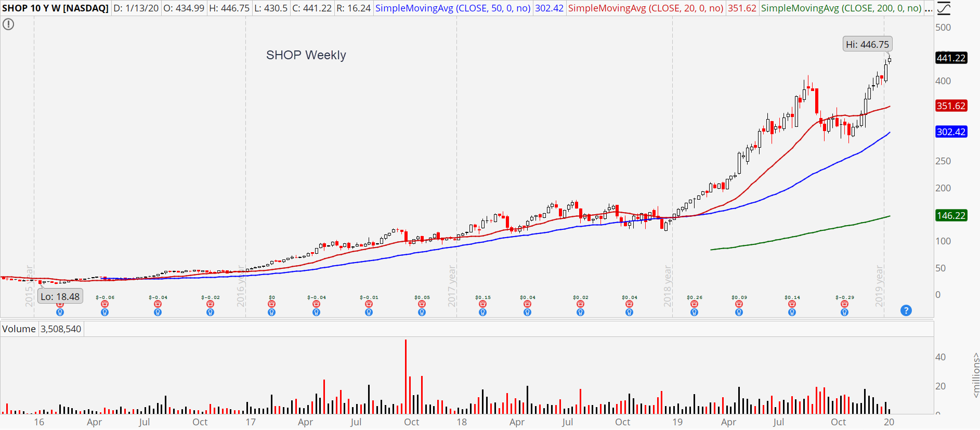Viewport: 980px width, 430px height.
Task: Click the Lo: 18.48 price bubble
Action: [60, 296]
